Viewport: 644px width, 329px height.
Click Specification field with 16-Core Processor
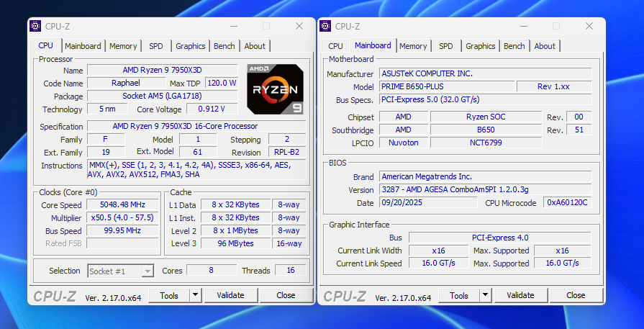pos(196,126)
